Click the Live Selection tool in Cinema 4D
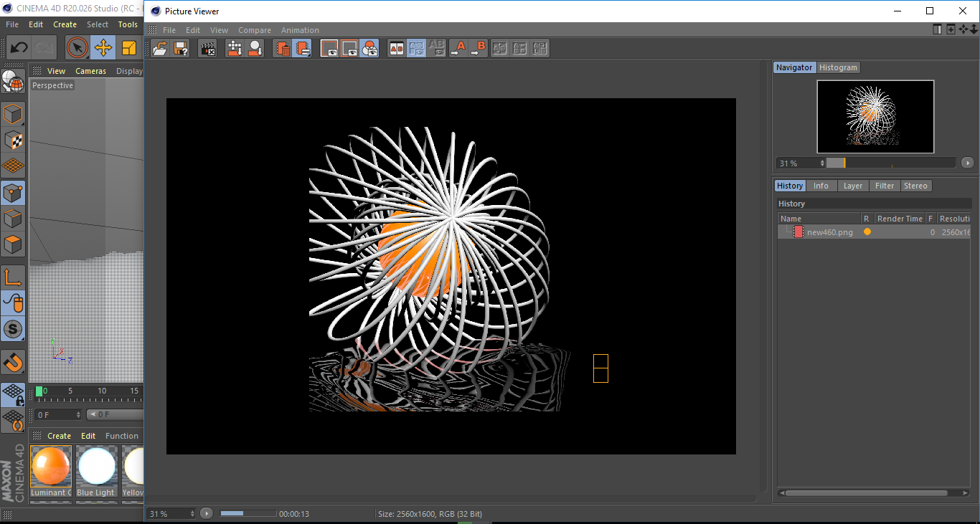Viewport: 980px width, 524px height. point(77,48)
